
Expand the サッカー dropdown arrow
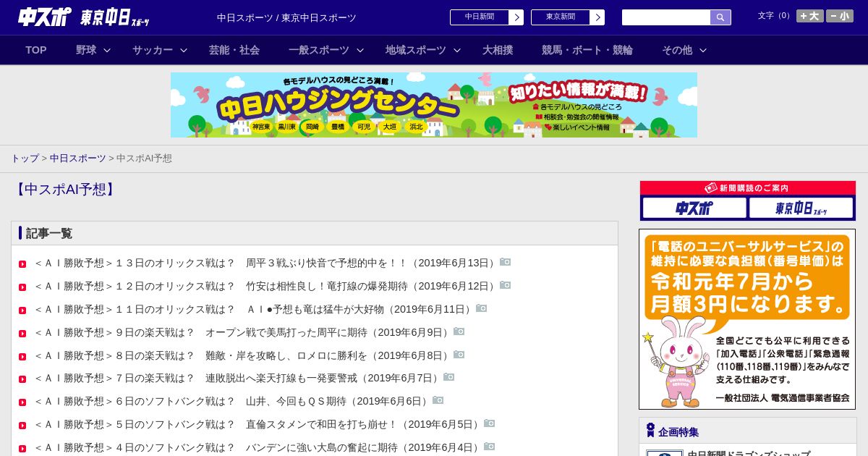pyautogui.click(x=184, y=50)
